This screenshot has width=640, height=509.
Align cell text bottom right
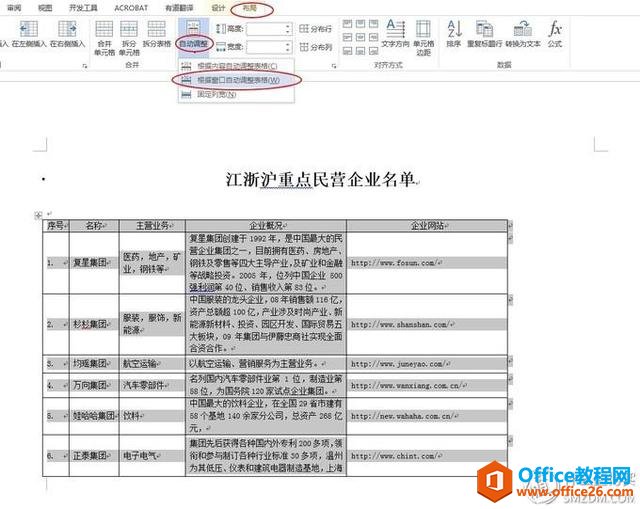tap(373, 51)
